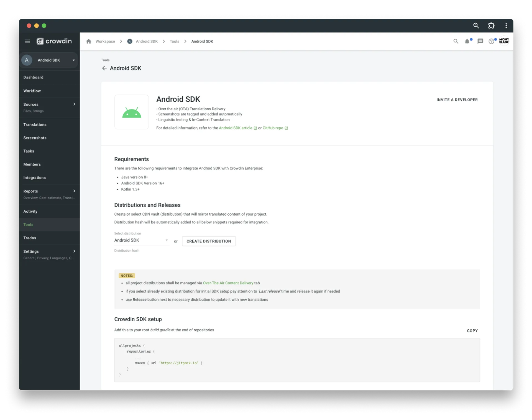
Task: Open the hamburger menu icon
Action: 27,41
